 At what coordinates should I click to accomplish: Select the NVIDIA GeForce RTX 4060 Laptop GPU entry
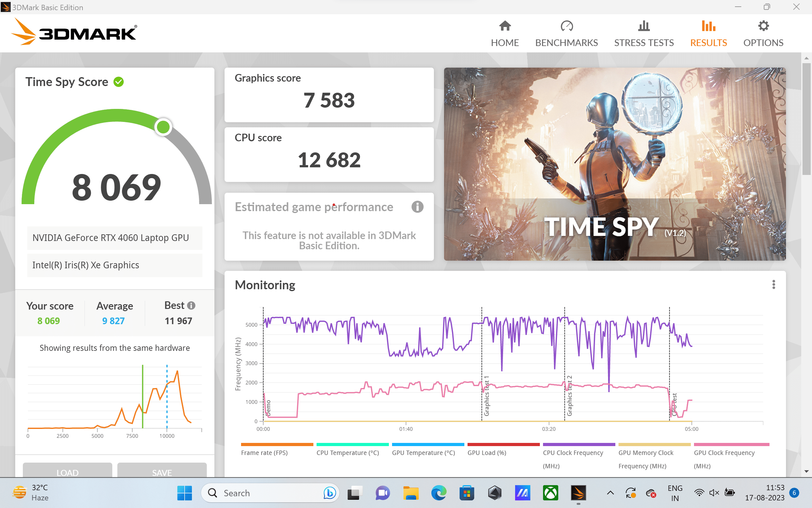(115, 238)
